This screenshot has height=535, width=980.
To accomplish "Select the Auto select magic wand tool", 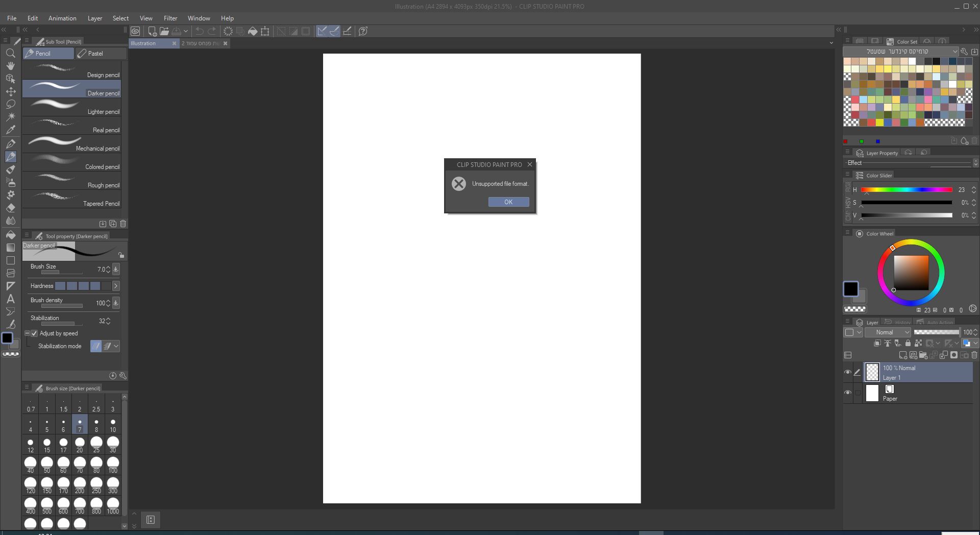I will coord(10,117).
